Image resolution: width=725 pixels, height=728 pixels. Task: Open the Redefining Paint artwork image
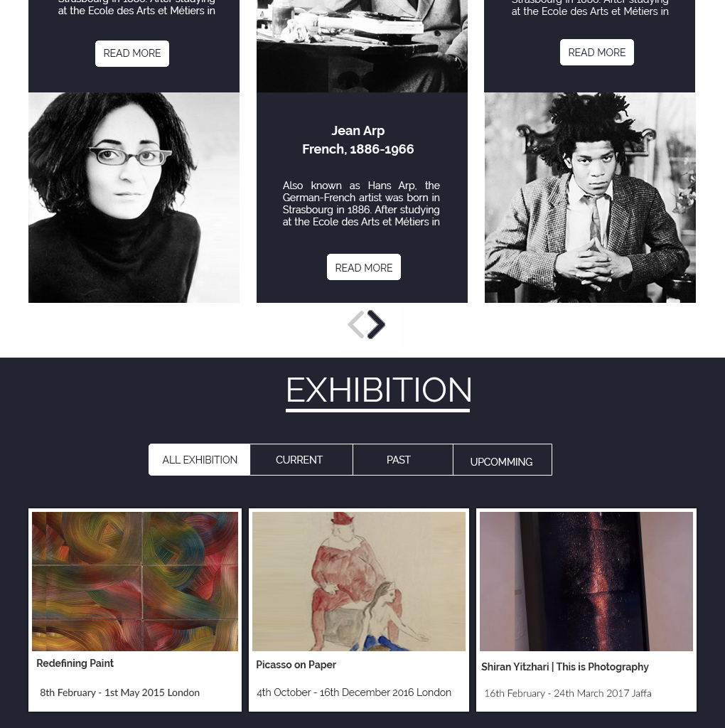(x=135, y=582)
